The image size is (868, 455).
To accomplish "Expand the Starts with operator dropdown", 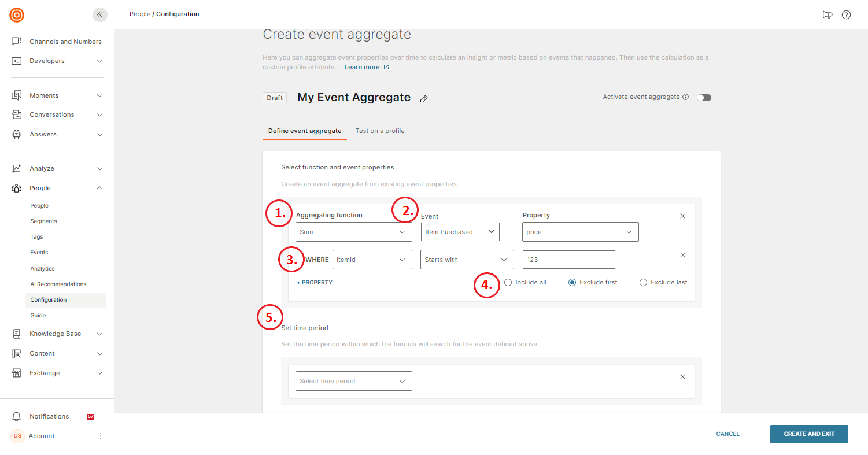I will 467,260.
